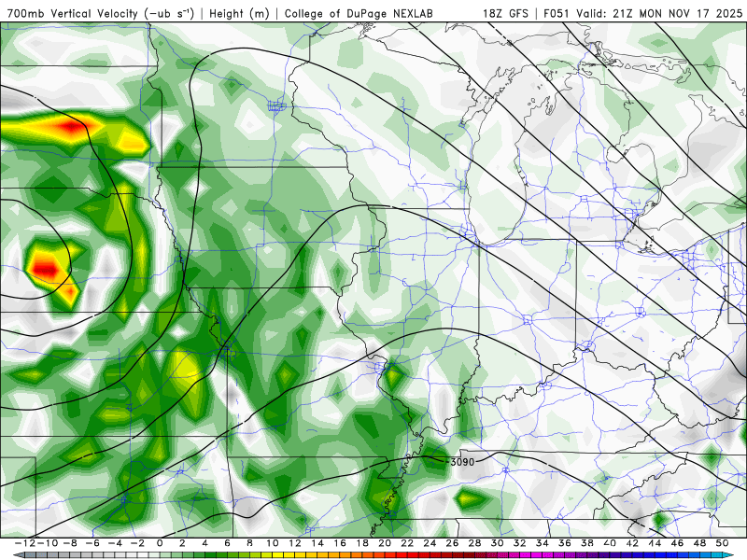Click the '44' color bar tick label
This screenshot has width=747, height=560.
click(655, 543)
